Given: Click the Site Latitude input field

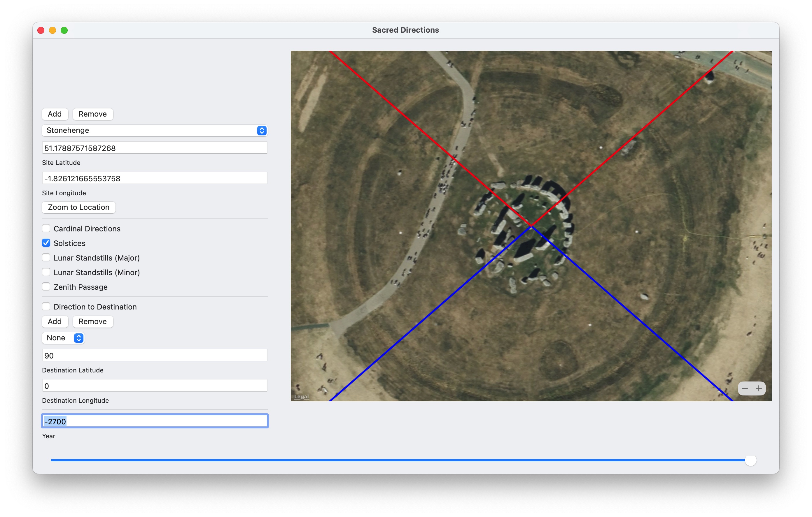Looking at the screenshot, I should (155, 148).
